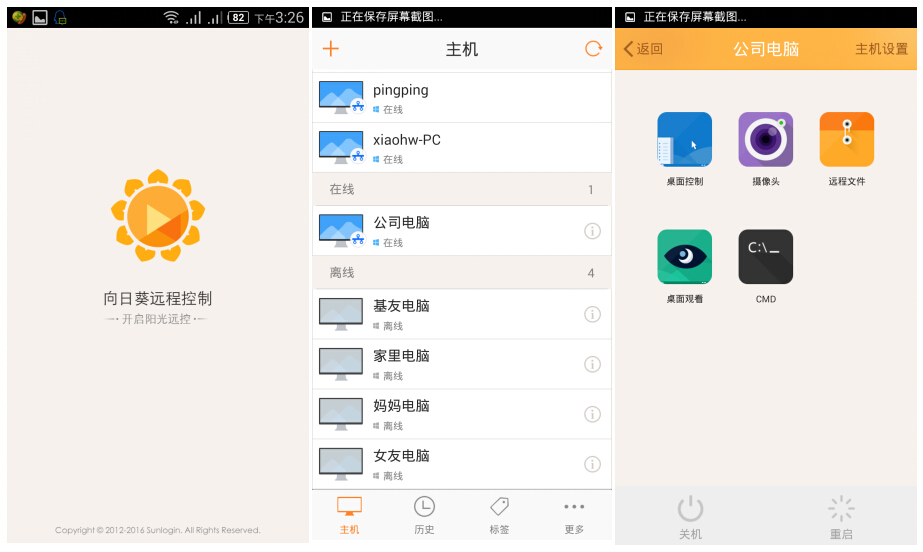The height and width of the screenshot is (552, 923).
Task: Select the xiaohw-PC host name
Action: [x=407, y=140]
